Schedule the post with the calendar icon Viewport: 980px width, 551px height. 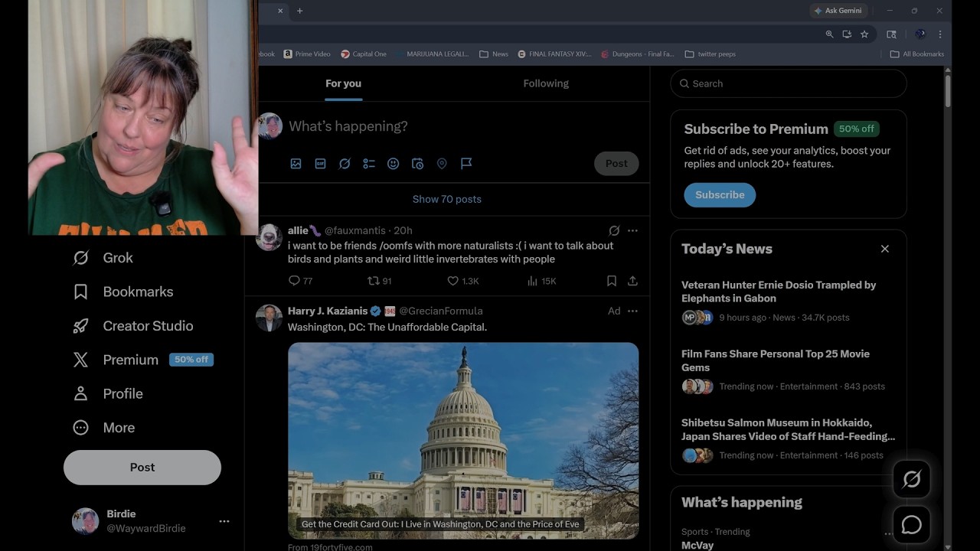click(417, 164)
